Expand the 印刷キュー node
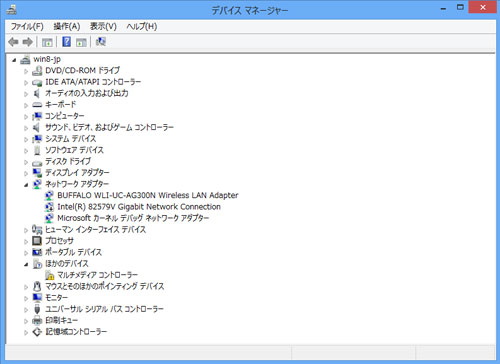This screenshot has height=364, width=500. click(26, 321)
